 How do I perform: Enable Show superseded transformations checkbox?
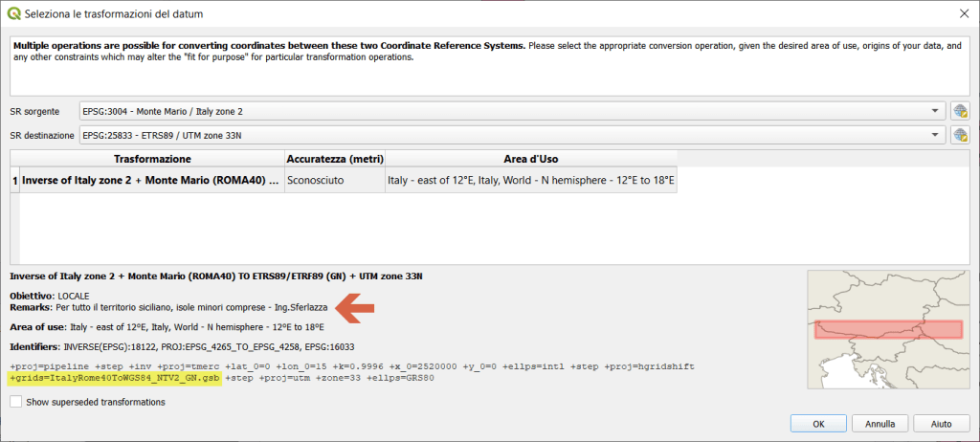click(x=15, y=403)
